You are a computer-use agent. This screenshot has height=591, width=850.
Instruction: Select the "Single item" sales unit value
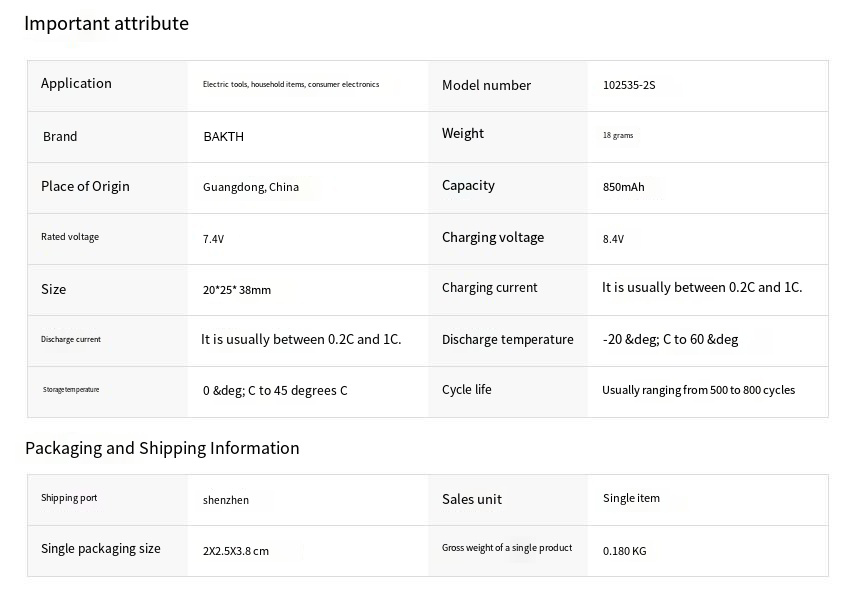[631, 498]
